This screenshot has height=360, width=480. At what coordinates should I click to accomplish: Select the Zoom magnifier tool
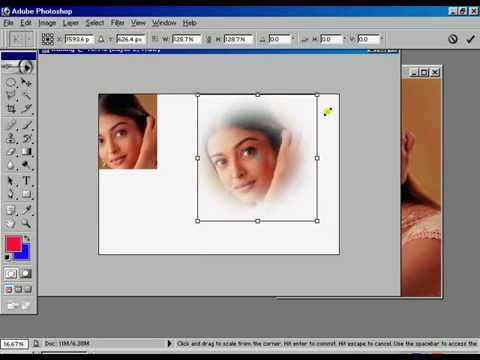[x=26, y=223]
